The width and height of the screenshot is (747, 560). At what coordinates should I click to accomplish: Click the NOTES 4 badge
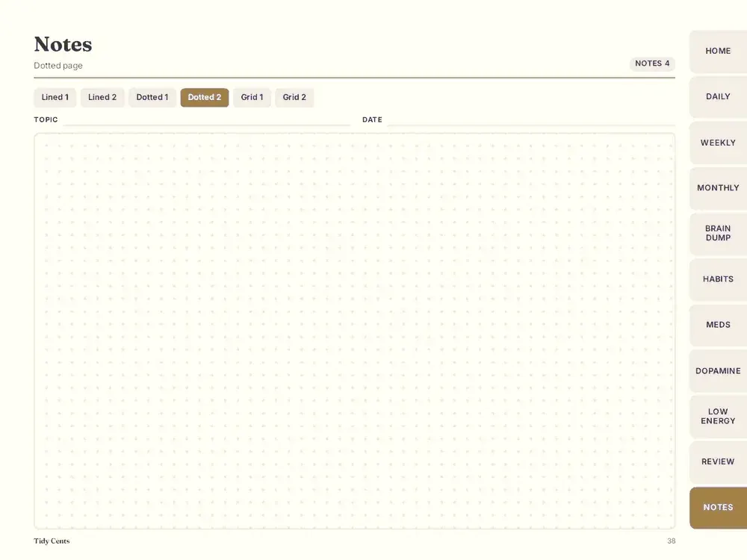(652, 63)
